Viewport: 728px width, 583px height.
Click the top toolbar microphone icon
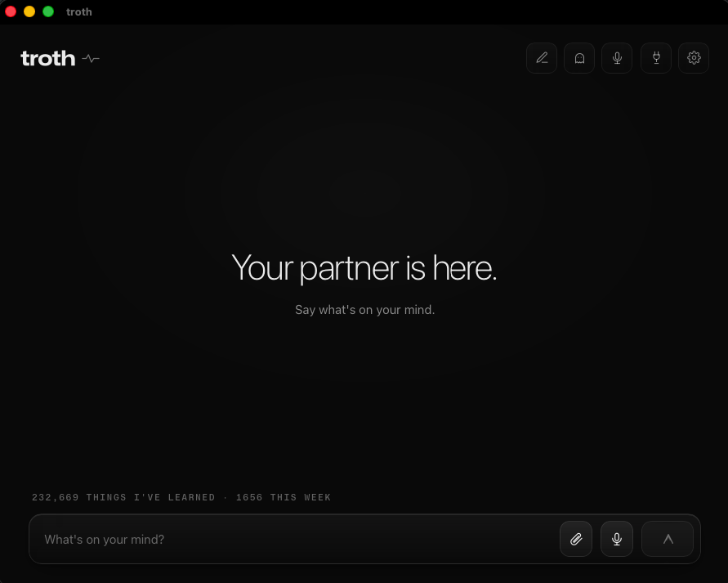point(617,58)
